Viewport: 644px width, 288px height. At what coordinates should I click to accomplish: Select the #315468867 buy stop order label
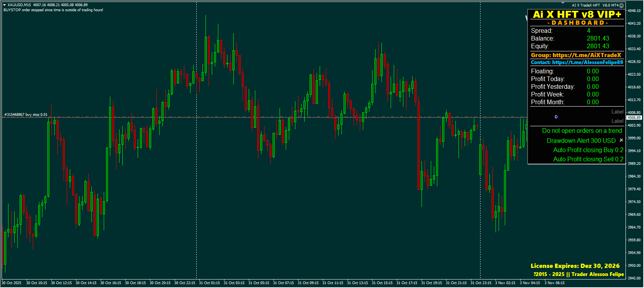[26, 115]
